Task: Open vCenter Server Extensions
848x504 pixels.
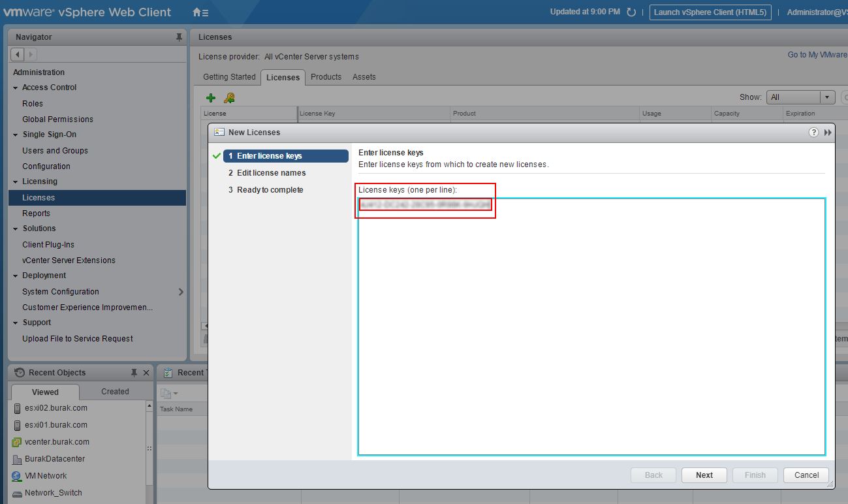Action: click(69, 260)
